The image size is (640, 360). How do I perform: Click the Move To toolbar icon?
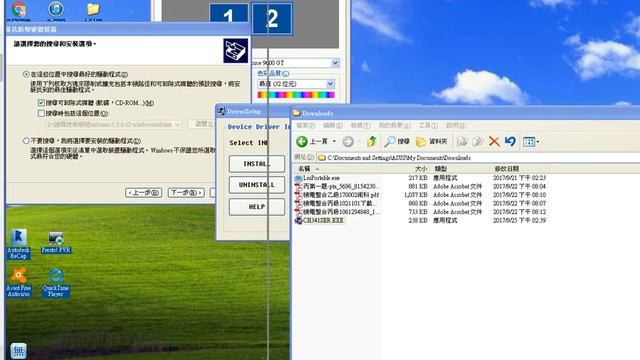pos(462,142)
